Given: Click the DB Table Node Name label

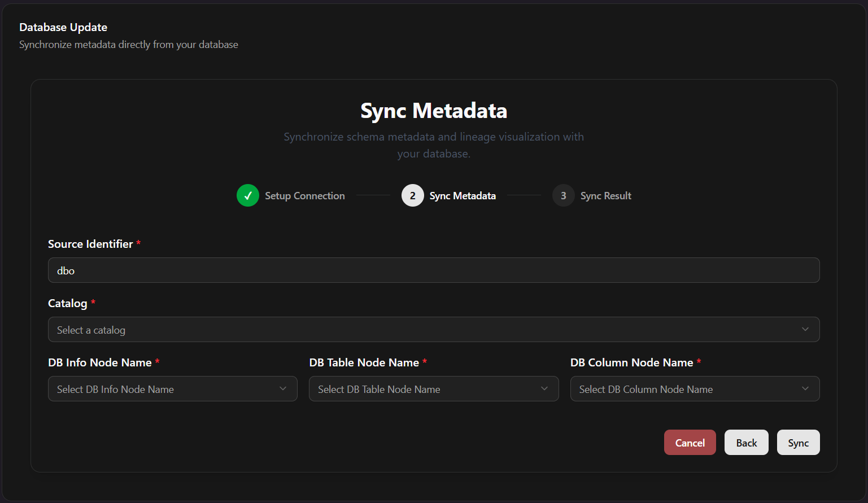Looking at the screenshot, I should tap(364, 362).
